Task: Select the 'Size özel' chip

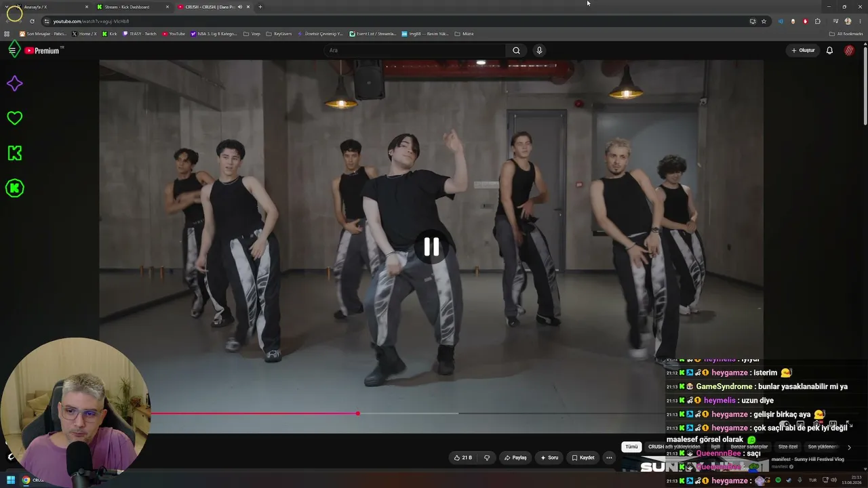Action: [788, 447]
